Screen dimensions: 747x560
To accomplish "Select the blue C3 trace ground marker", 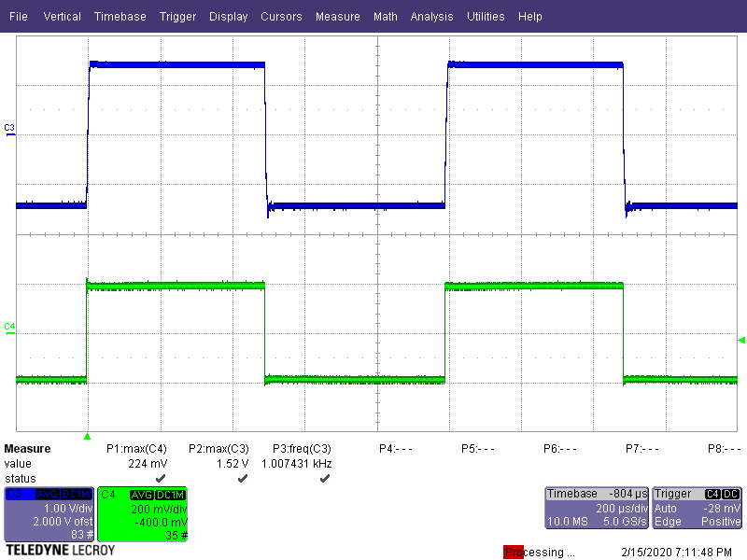I will coord(9,131).
